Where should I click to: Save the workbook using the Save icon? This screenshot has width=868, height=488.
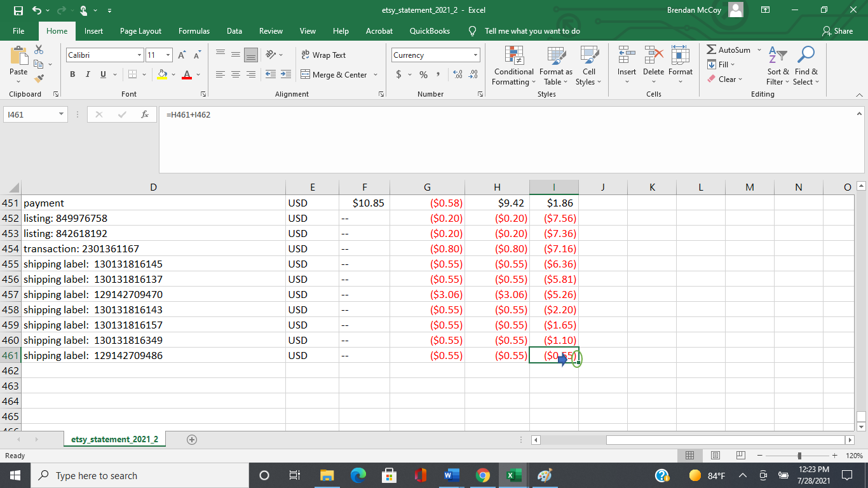pos(18,10)
